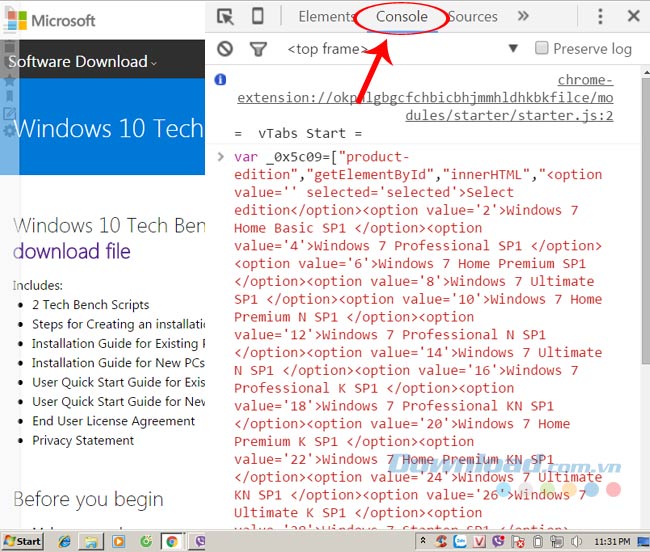Click 'User Quick Start Guide for New' item
650x552 pixels.
[x=119, y=401]
